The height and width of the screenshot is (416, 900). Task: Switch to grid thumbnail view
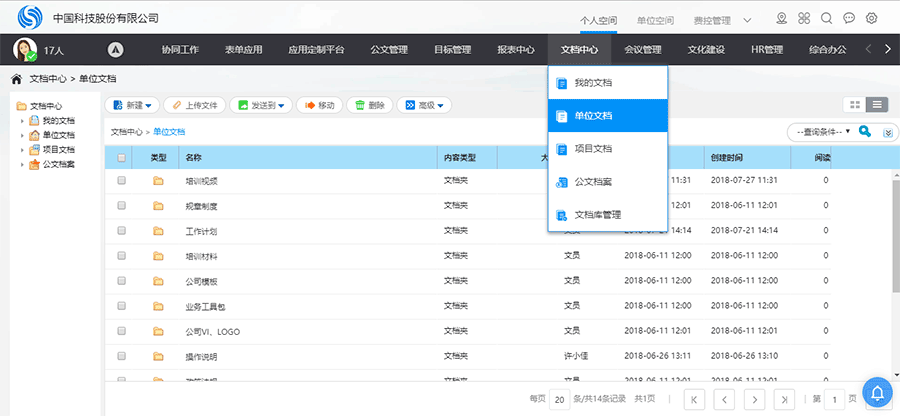pos(855,104)
